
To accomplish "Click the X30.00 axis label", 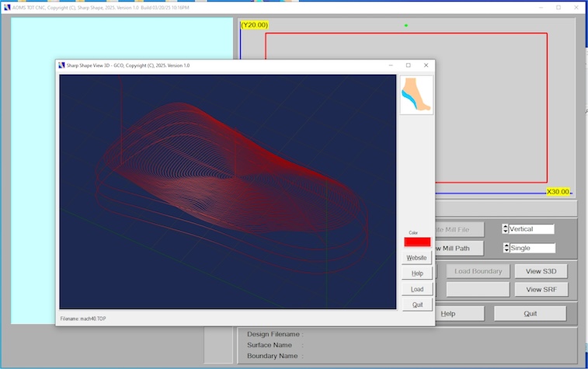I will click(558, 192).
